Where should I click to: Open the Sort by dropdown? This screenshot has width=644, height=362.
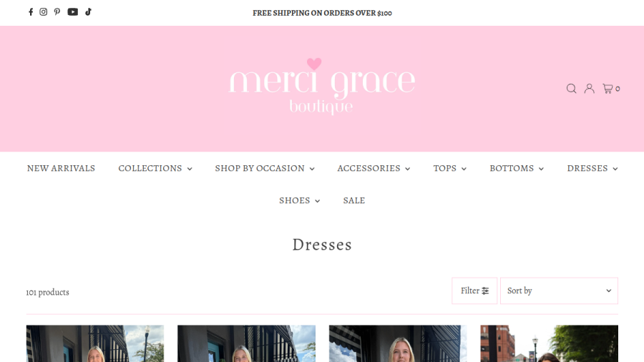[559, 291]
